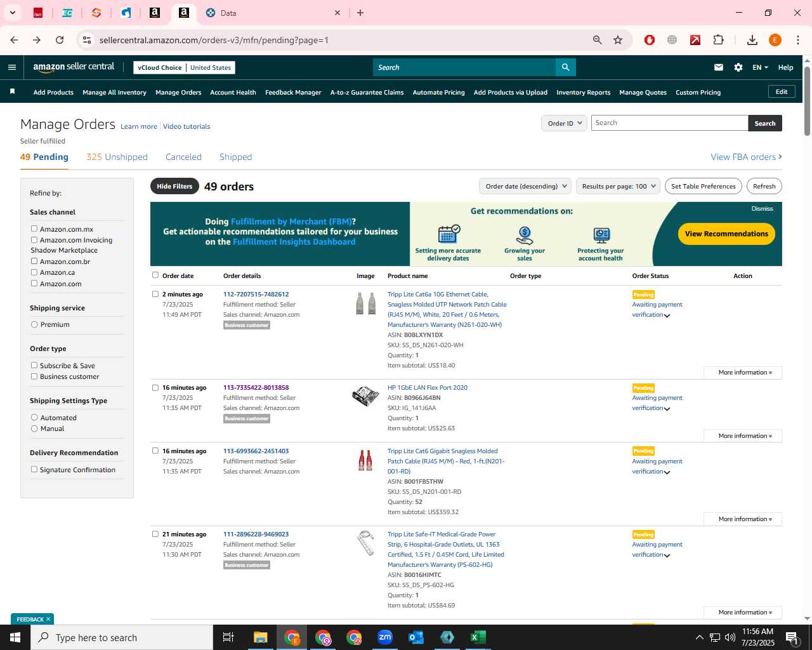812x650 pixels.
Task: Expand More information for the 52-quantity red cable order
Action: point(743,519)
